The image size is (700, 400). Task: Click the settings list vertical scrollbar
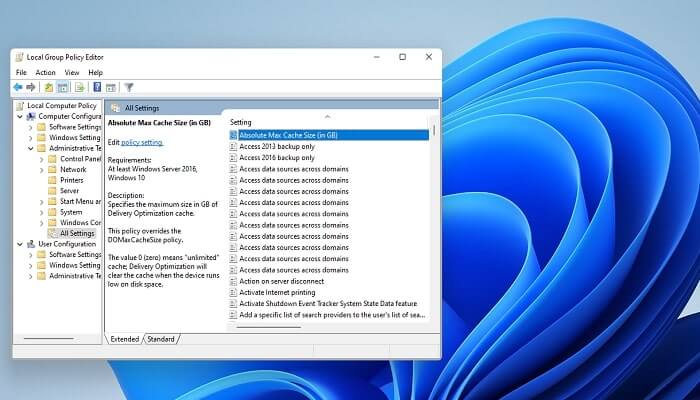tap(434, 200)
